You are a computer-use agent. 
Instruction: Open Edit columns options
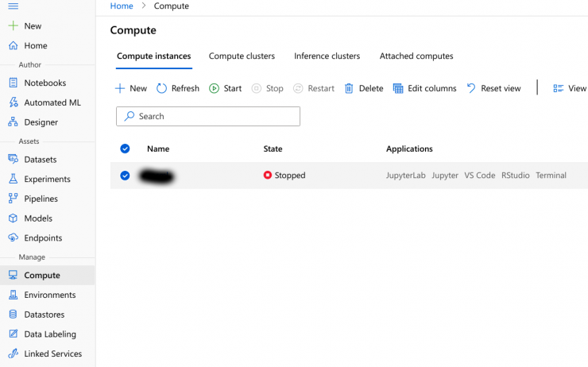[x=425, y=88]
